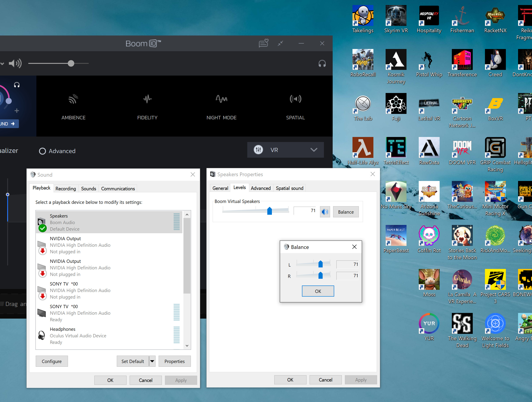Toggle the Advanced equalizer radio button
This screenshot has height=402, width=532.
[42, 151]
